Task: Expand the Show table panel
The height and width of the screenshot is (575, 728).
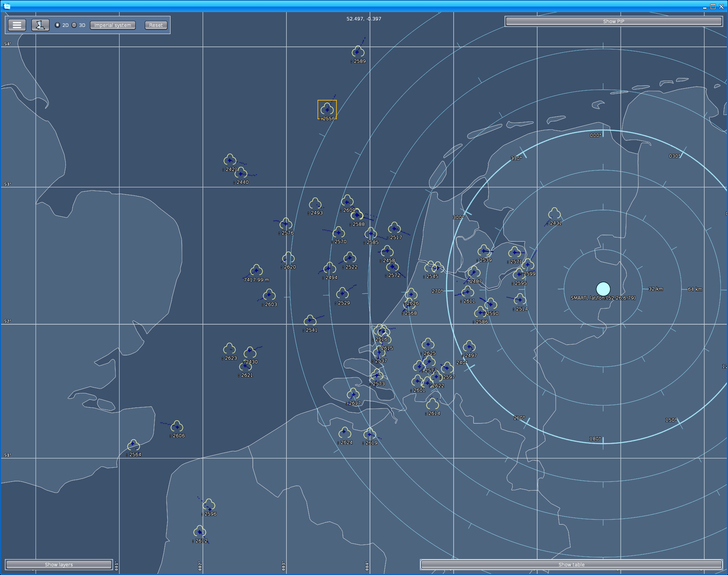Action: coord(571,564)
